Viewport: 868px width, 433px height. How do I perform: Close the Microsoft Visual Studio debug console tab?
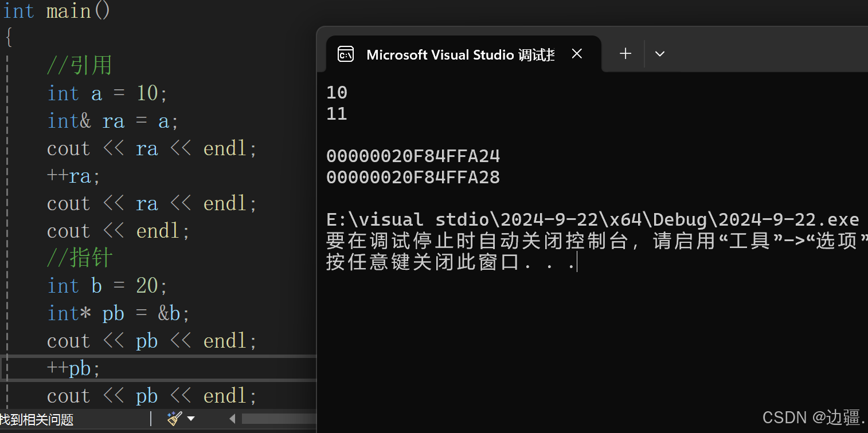pyautogui.click(x=577, y=54)
